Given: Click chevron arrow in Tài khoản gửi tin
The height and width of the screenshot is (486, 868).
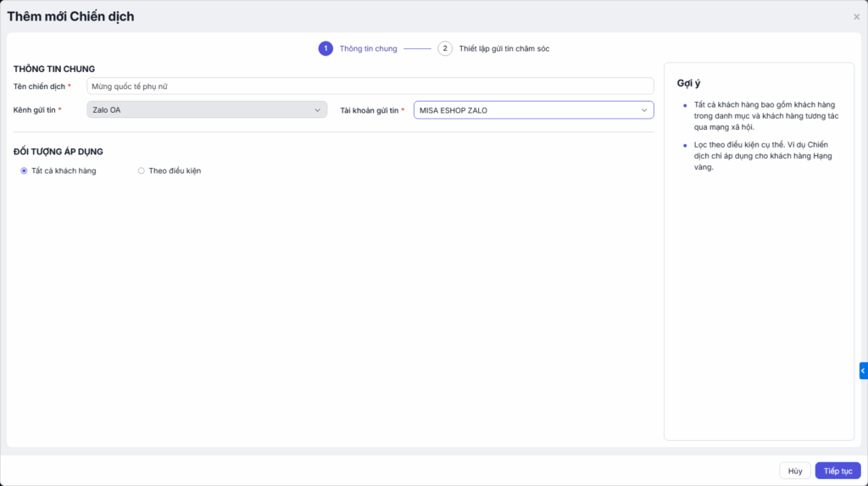Looking at the screenshot, I should point(644,110).
